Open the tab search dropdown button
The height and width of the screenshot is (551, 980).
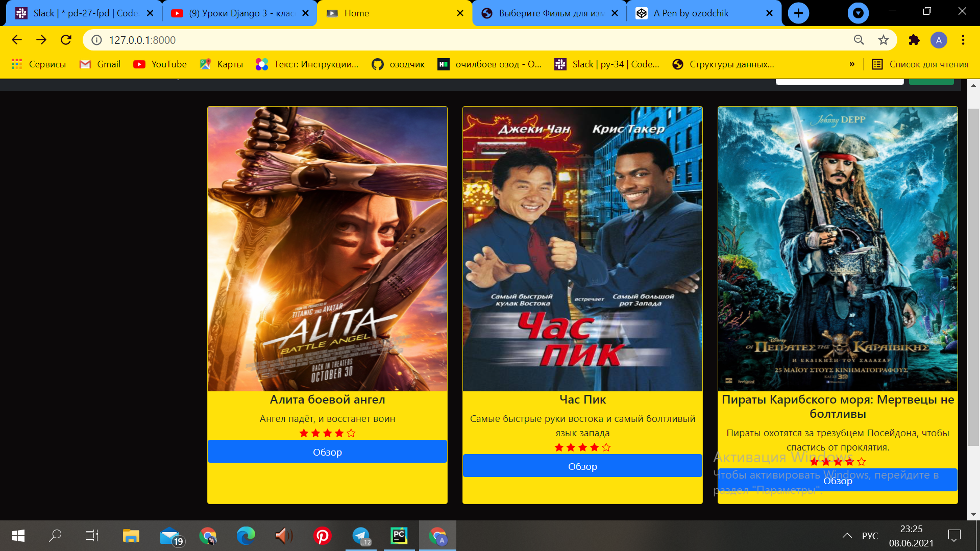tap(858, 13)
